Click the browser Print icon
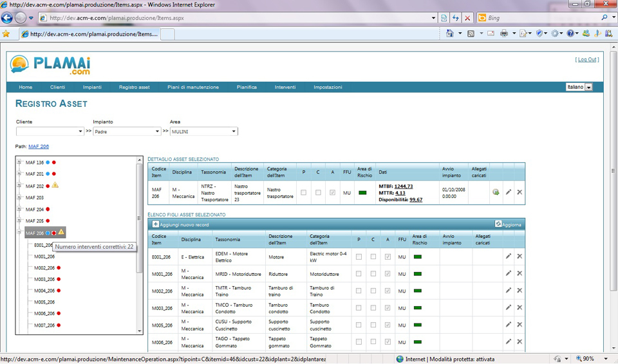The image size is (618, 364). [503, 33]
